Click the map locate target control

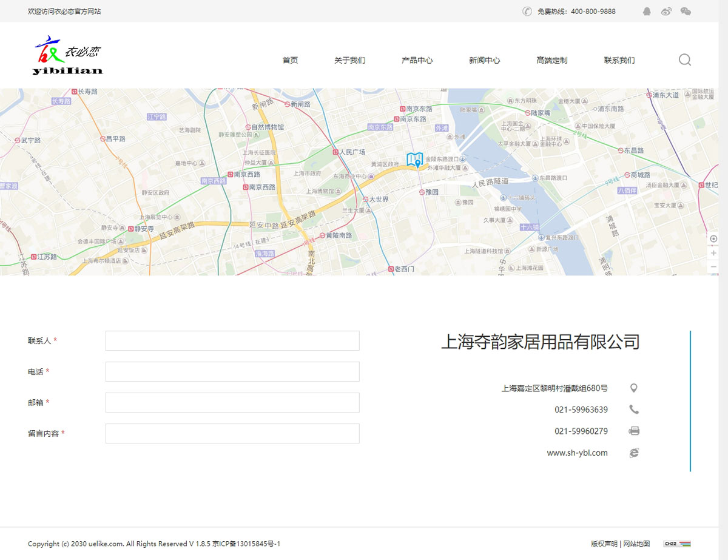pos(713,239)
